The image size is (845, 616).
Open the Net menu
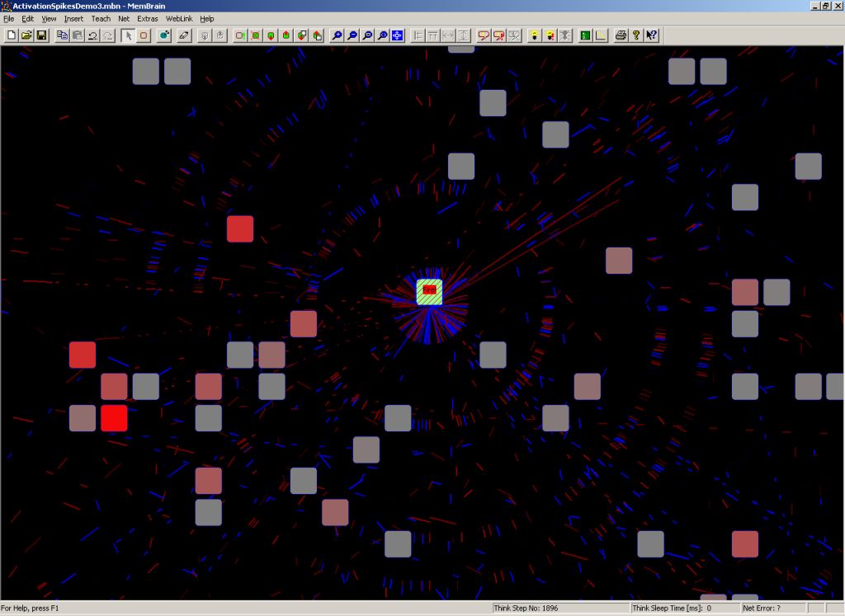124,18
